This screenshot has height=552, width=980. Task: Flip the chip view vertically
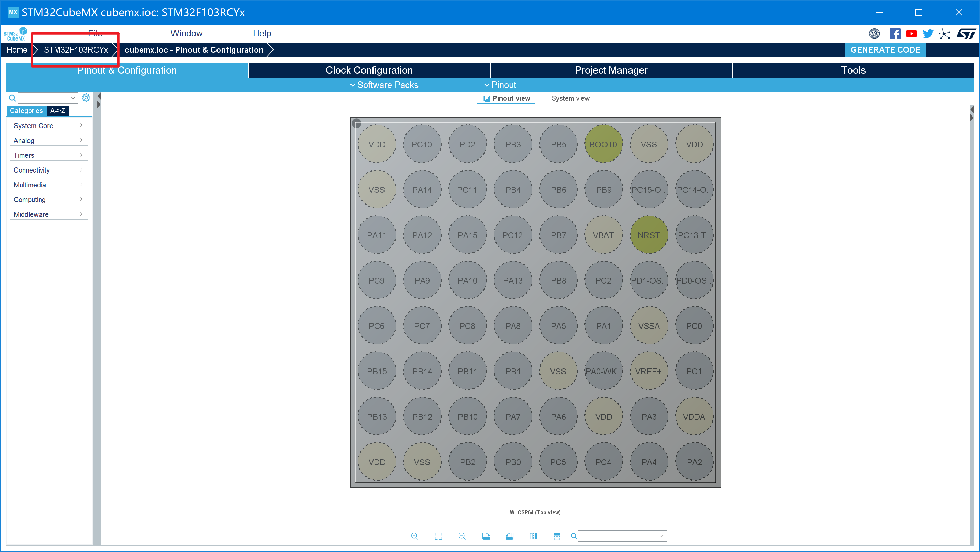(557, 536)
